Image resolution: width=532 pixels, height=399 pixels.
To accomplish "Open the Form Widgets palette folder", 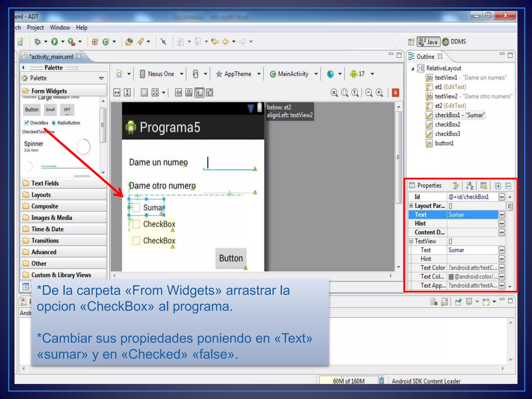I will (x=64, y=91).
